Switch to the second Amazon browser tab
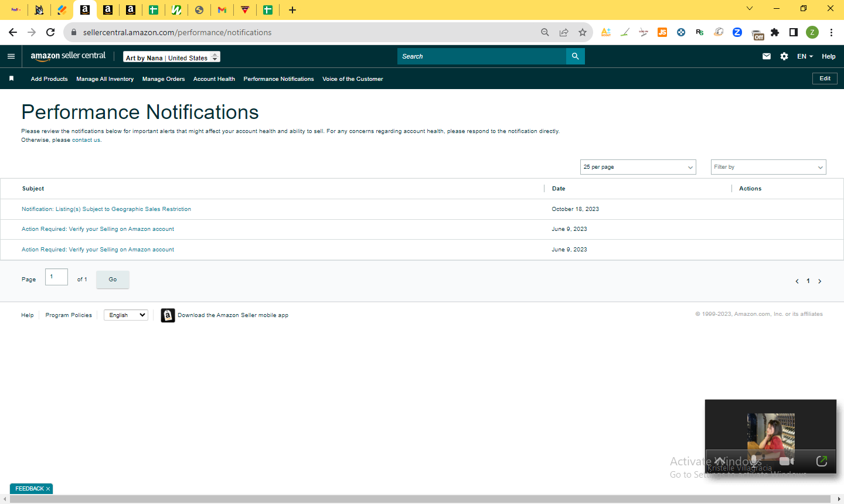844x504 pixels. click(108, 10)
